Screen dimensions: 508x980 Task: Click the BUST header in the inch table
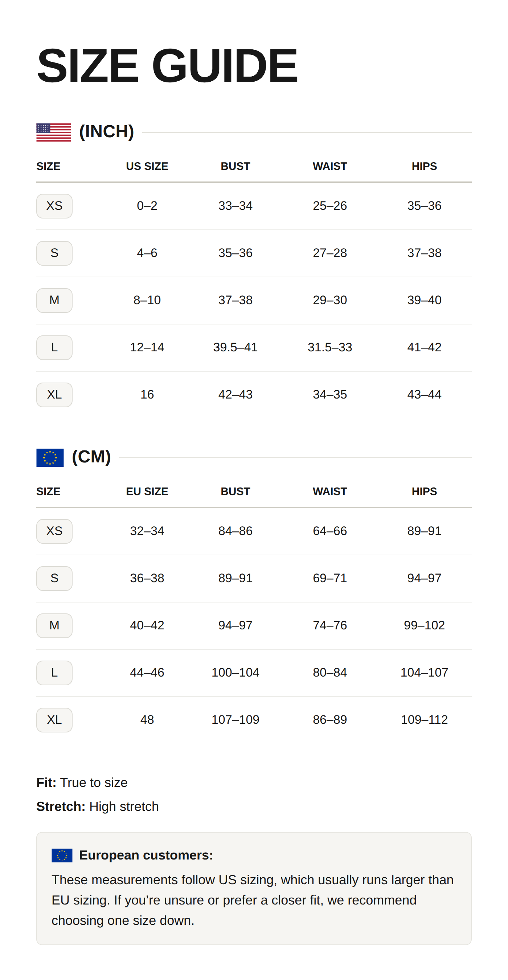pyautogui.click(x=235, y=166)
